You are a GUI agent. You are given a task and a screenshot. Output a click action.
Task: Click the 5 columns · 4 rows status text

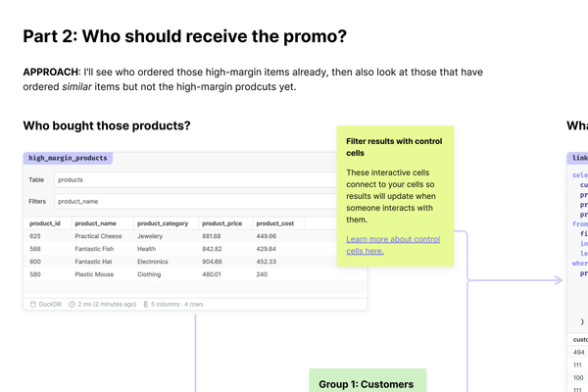click(177, 305)
